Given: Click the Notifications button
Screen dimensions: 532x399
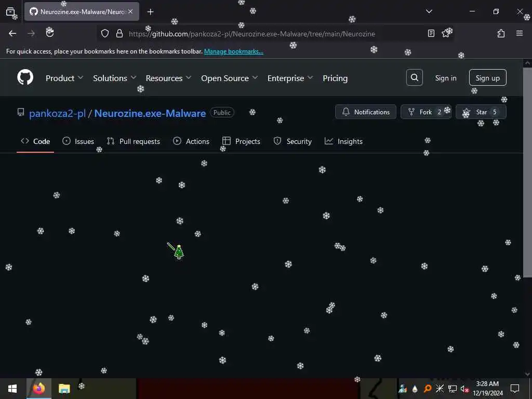Looking at the screenshot, I should (365, 112).
